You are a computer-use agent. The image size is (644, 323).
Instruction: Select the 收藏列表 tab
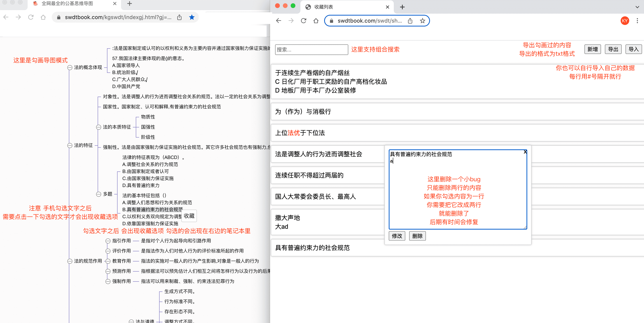pos(347,7)
